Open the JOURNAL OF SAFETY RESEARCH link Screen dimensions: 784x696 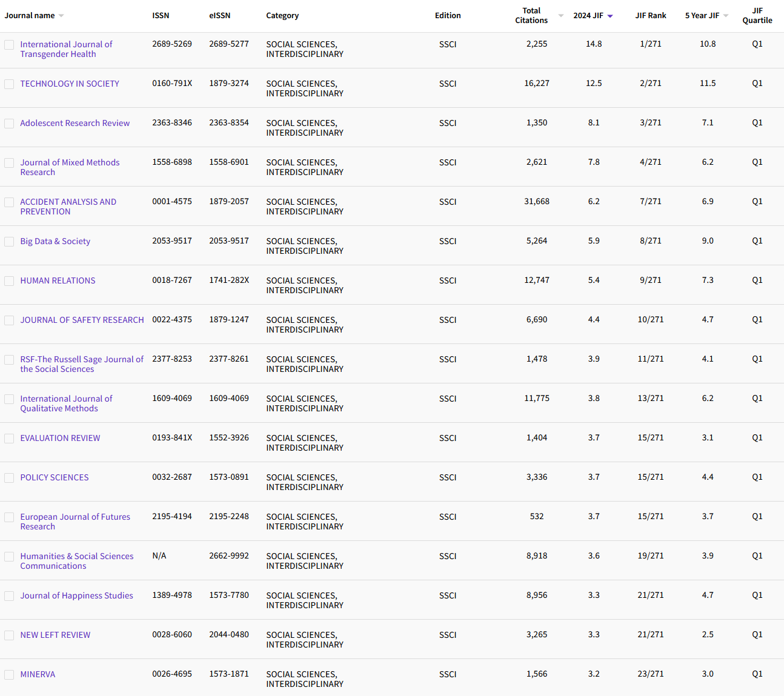82,320
